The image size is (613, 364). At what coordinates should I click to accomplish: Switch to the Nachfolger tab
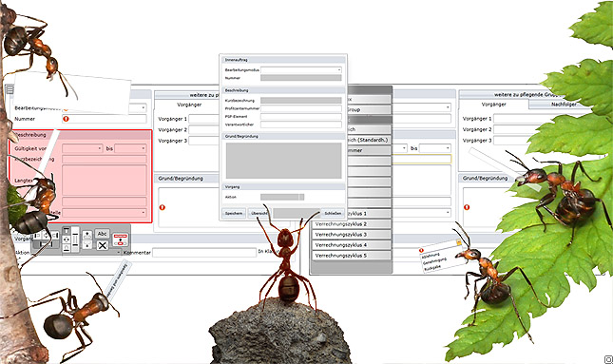click(564, 105)
